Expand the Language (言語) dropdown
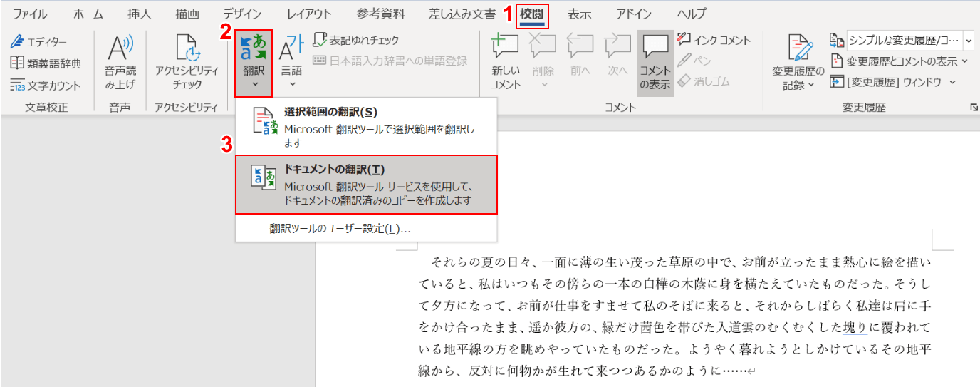Viewport: 980px width, 387px height. coord(291,63)
